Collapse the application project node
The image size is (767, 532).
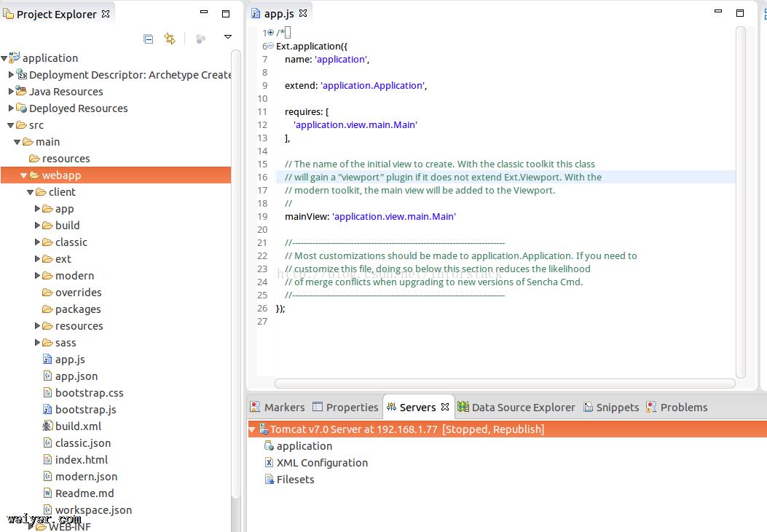click(x=4, y=59)
